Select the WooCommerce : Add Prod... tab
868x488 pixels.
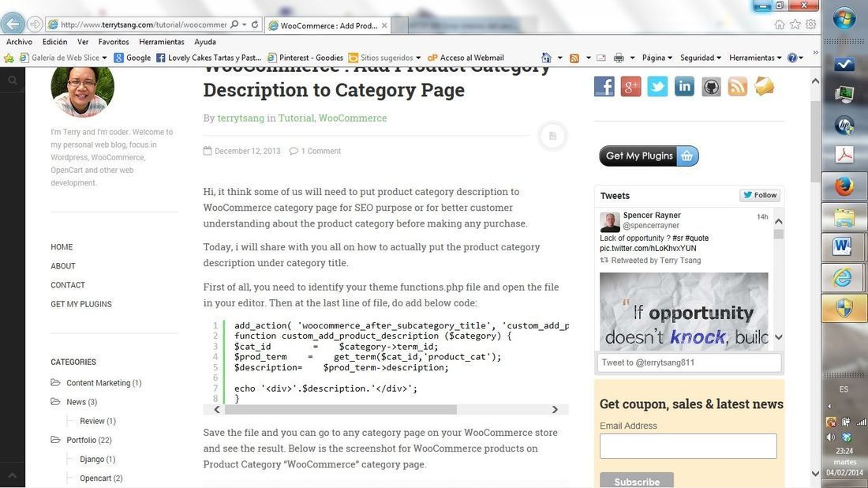(327, 25)
